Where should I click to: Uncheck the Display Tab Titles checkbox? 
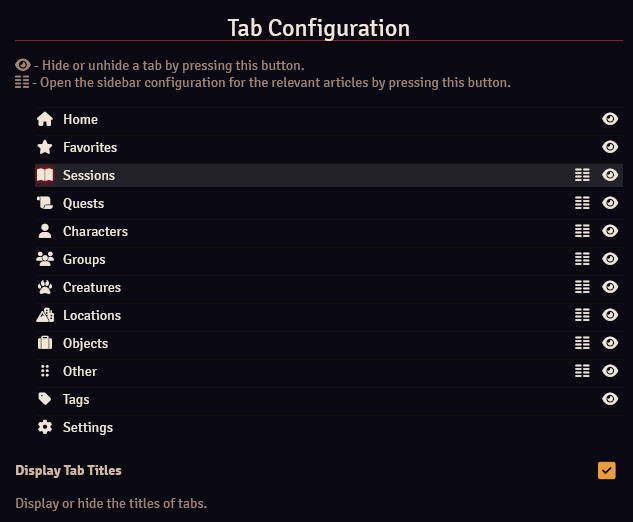point(607,470)
